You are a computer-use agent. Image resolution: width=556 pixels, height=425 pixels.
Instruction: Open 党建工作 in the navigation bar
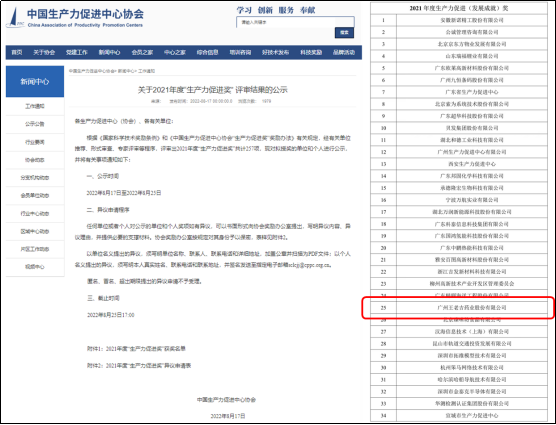click(77, 52)
